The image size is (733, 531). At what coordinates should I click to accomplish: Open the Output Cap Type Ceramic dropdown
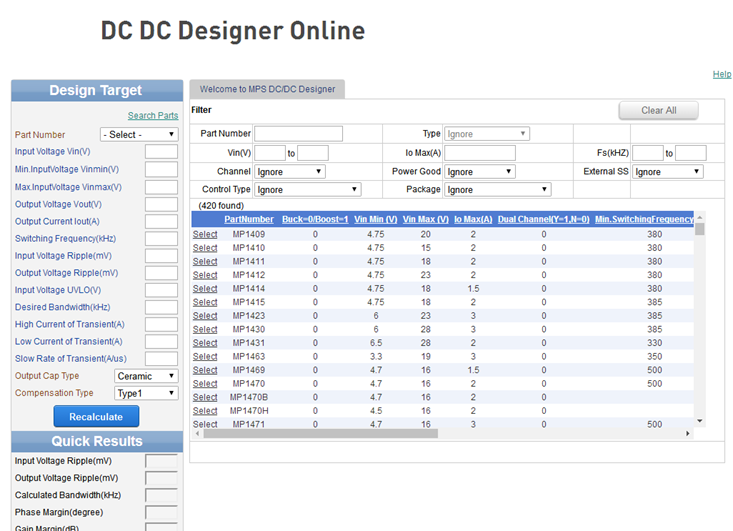[x=146, y=376]
